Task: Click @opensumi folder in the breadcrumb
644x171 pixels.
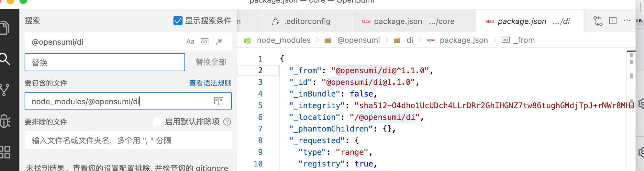Action: pos(359,40)
